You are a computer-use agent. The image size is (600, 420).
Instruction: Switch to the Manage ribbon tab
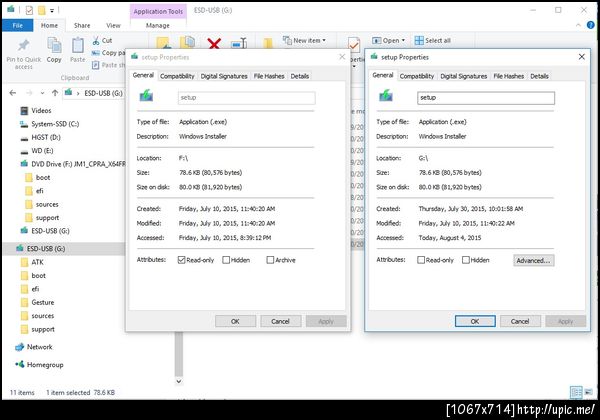(158, 25)
